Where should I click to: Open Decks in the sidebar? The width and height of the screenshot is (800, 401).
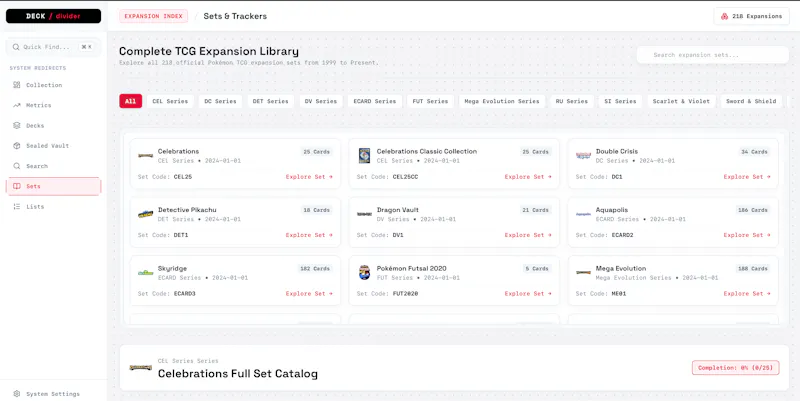pos(54,126)
